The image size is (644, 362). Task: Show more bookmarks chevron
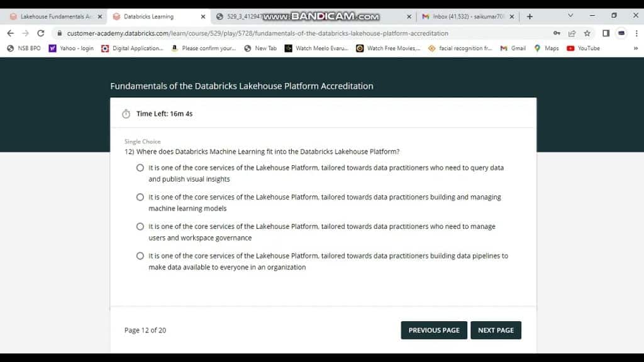coord(635,48)
